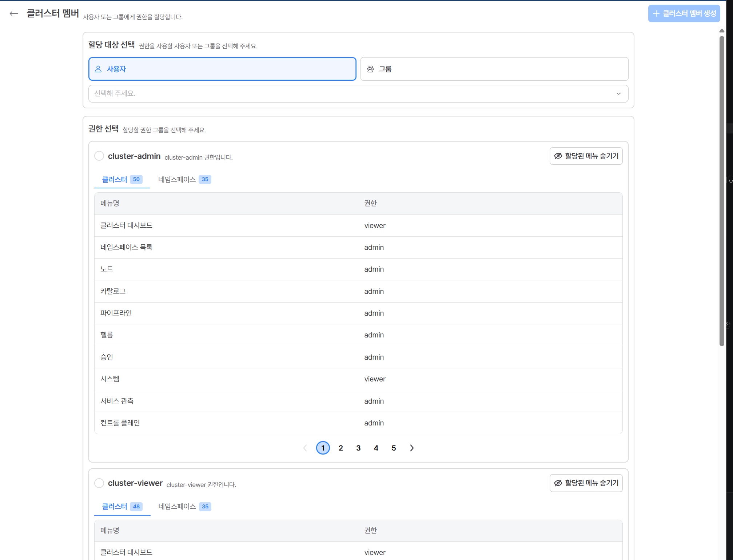This screenshot has width=733, height=560.
Task: Click the dropdown chevron arrow in the select box
Action: tap(618, 93)
